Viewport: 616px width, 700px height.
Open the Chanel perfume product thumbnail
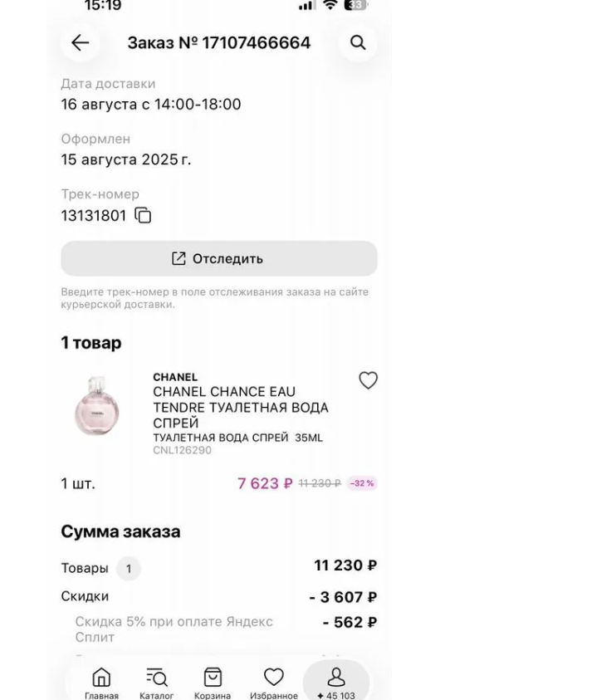(97, 405)
